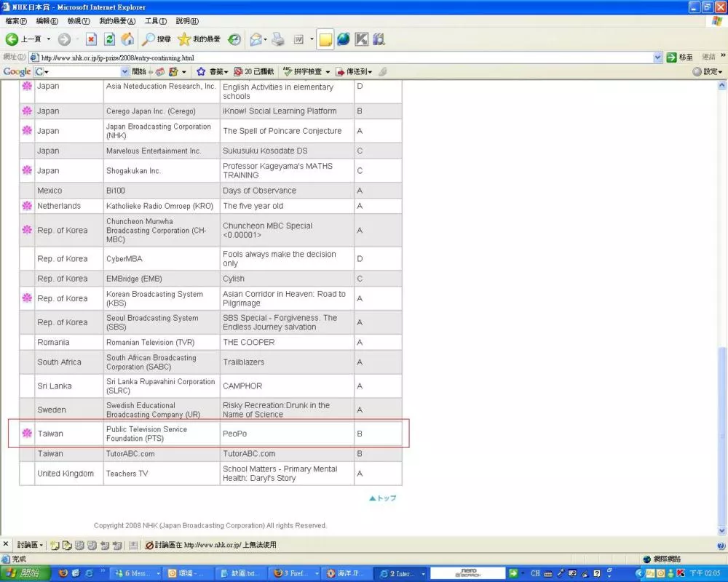Open Mail button dropdown arrow
728x582 pixels.
coord(265,39)
